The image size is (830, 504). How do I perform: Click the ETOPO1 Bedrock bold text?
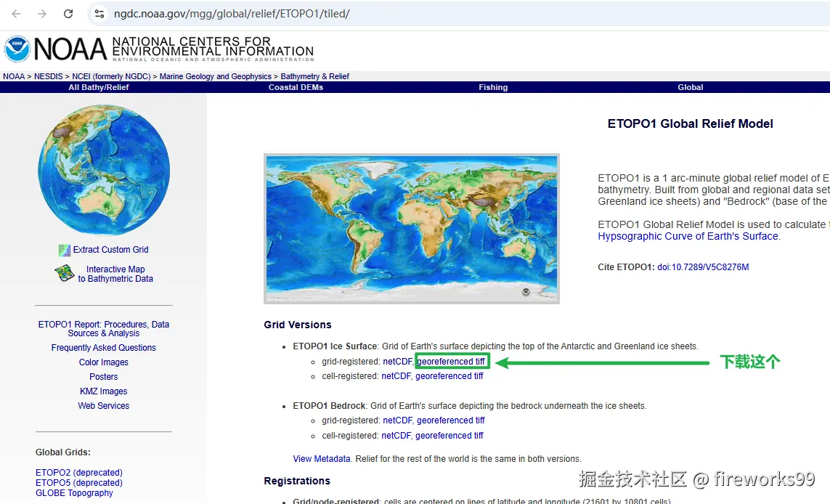[329, 406]
